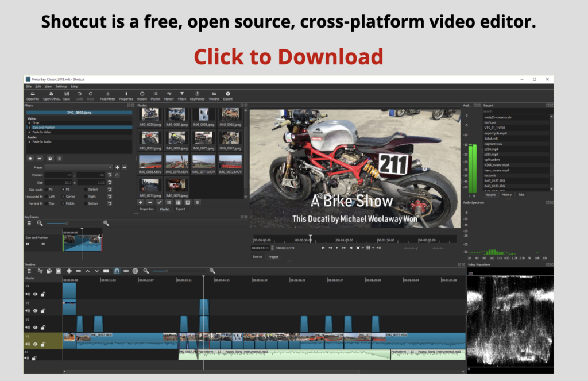Switch to the Source tab under player

[x=257, y=257]
